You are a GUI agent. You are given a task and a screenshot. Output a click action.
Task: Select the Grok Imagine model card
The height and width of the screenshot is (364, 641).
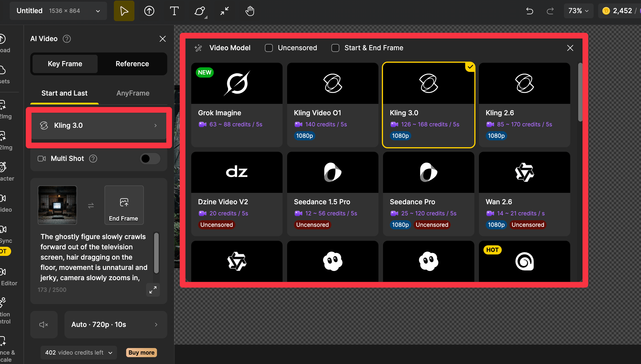coord(237,105)
